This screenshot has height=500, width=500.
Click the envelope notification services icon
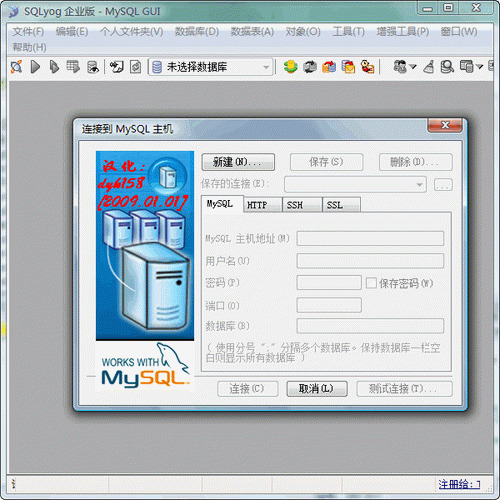[348, 67]
